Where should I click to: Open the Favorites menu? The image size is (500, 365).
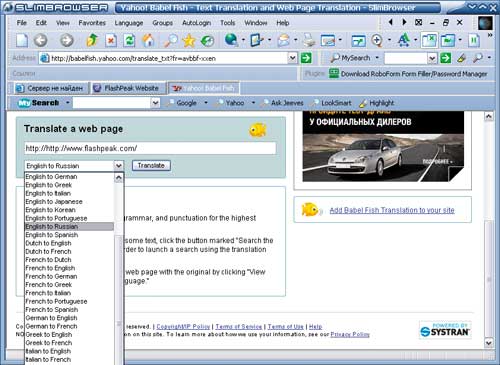click(92, 23)
